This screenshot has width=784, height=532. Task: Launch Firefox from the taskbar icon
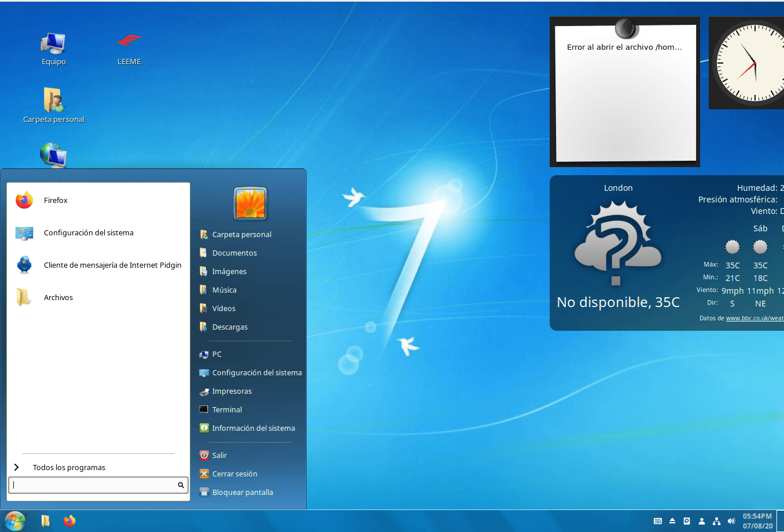(x=69, y=521)
